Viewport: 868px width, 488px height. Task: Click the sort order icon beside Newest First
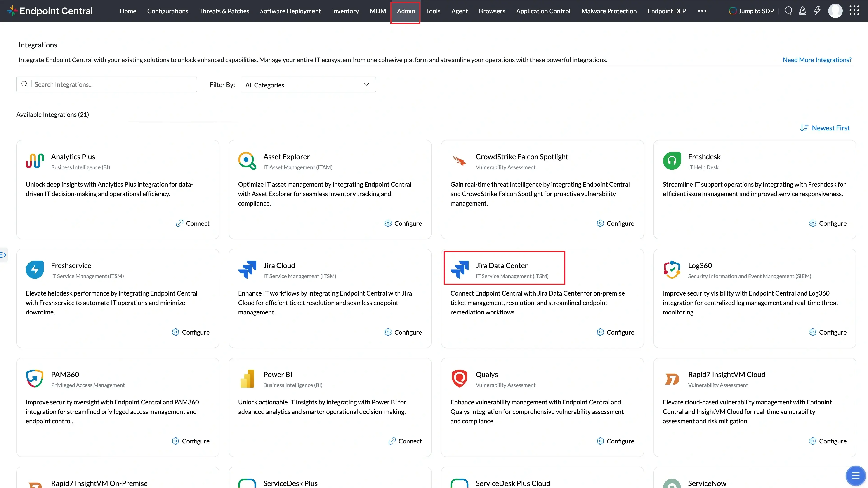(x=804, y=128)
